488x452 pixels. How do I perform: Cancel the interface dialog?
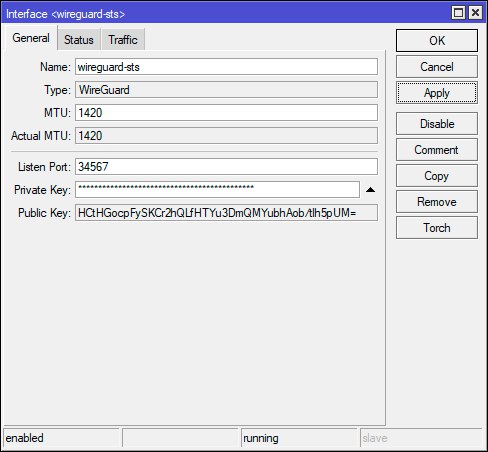click(437, 67)
